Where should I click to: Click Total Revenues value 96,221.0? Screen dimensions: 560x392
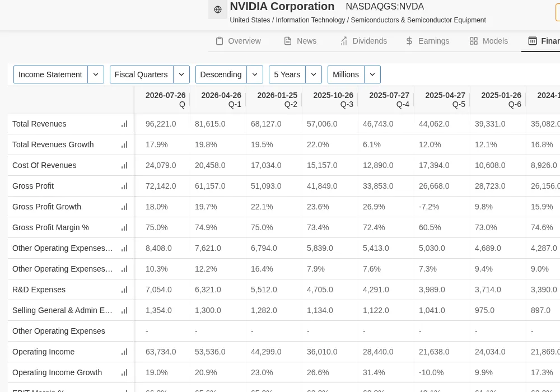[161, 124]
